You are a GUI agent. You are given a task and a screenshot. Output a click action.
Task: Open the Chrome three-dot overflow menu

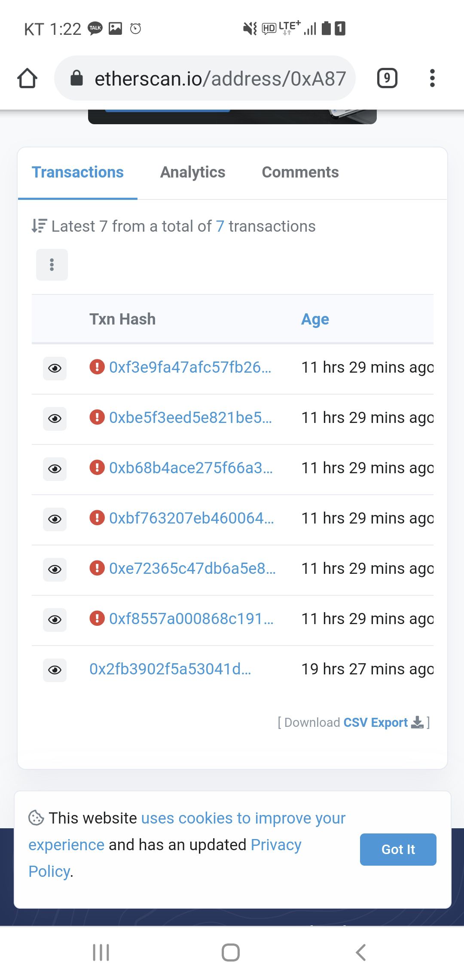(x=432, y=78)
